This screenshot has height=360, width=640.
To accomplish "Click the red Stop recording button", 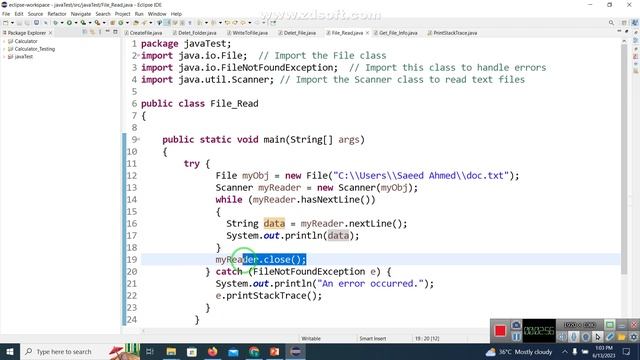I will 500,331.
